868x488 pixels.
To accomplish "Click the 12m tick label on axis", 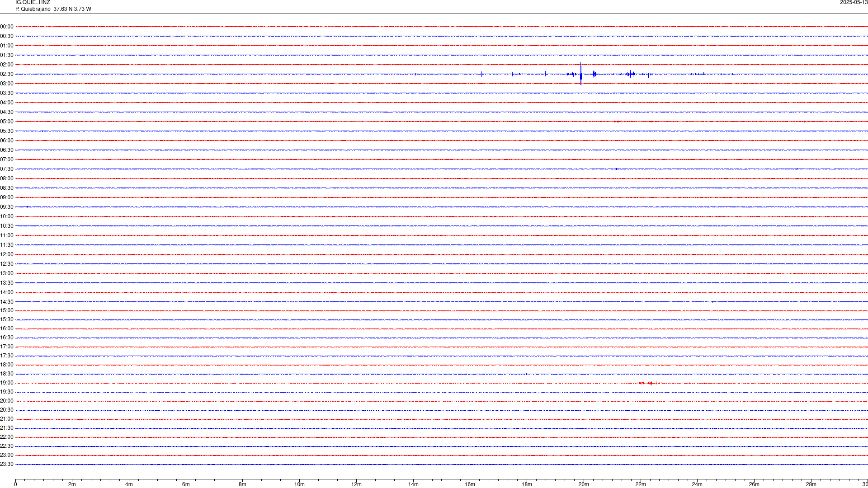I will (x=356, y=484).
